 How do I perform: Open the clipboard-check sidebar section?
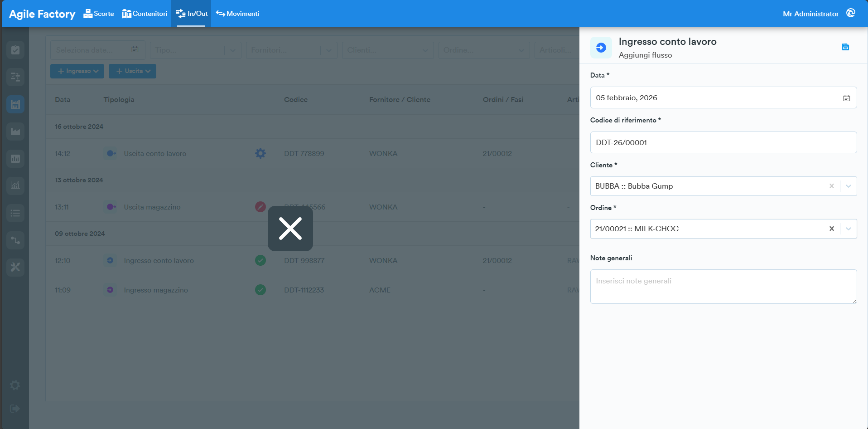[x=15, y=50]
